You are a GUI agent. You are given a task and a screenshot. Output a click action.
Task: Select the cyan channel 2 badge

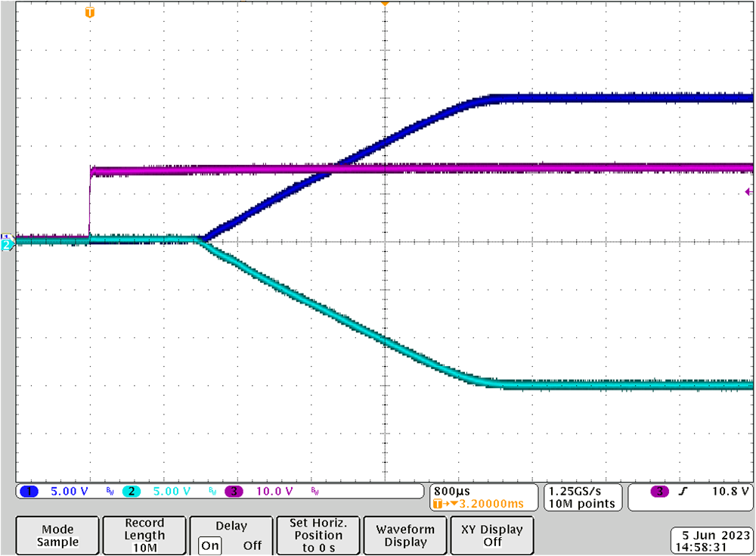(131, 492)
